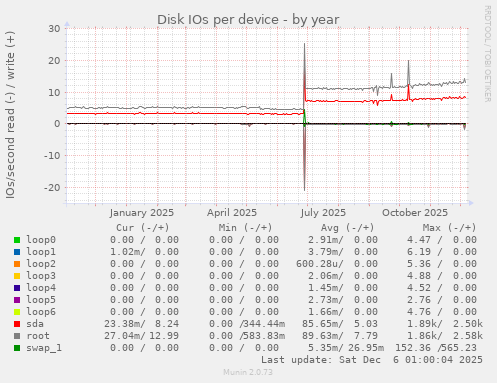
Task: Click the 'Cur (-/+)' column header
Action: (143, 228)
